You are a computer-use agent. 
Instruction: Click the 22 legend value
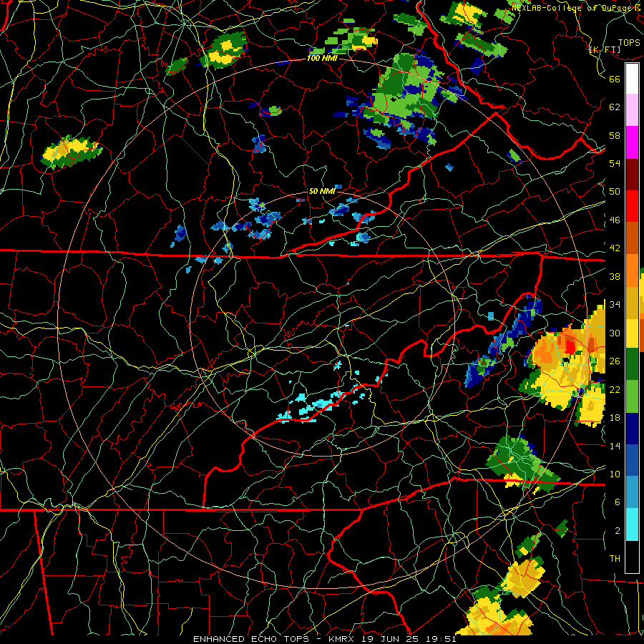tap(615, 389)
